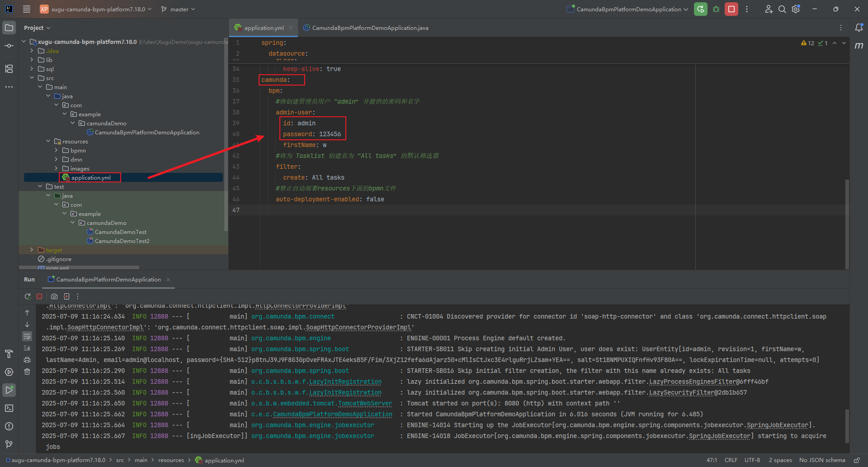Switch to CamundaBpmPlatformDemoApplication.java editor tab
The image size is (868, 467).
[x=370, y=28]
